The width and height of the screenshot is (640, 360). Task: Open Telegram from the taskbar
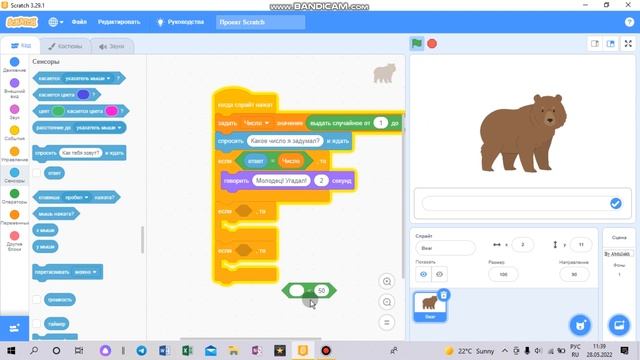pos(142,351)
